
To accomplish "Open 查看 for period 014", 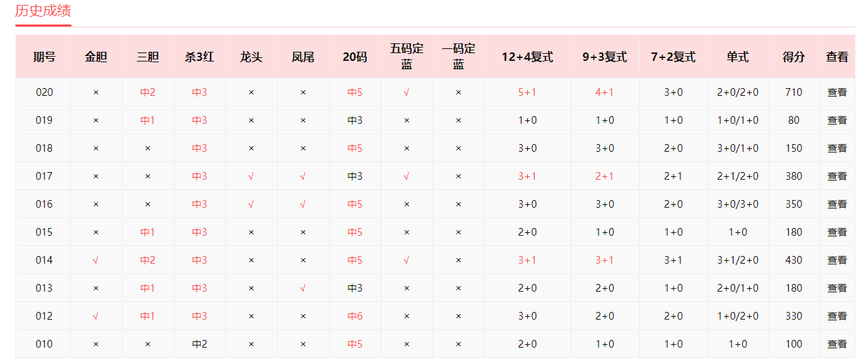I will pos(836,260).
